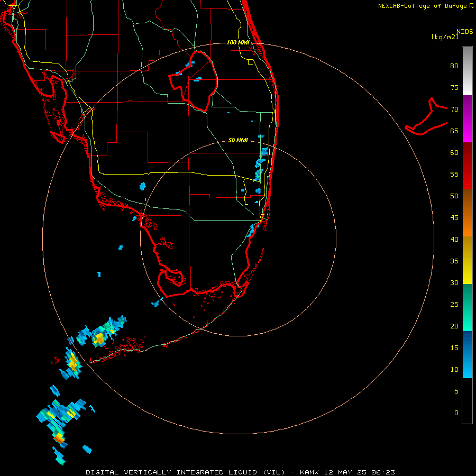Pick the black bottom segment of the color bar
476x476 pixels.
467,401
